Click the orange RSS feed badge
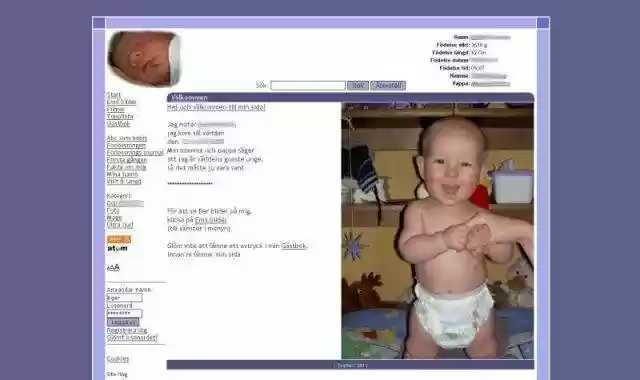Viewport: 640px width, 380px height. click(119, 239)
